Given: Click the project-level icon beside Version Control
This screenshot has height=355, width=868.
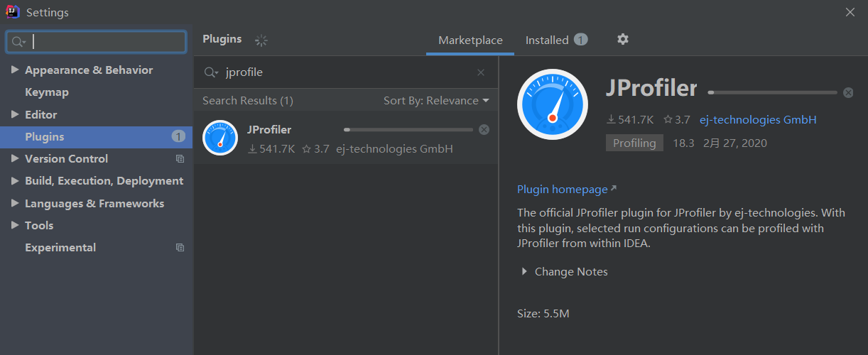Looking at the screenshot, I should 180,159.
